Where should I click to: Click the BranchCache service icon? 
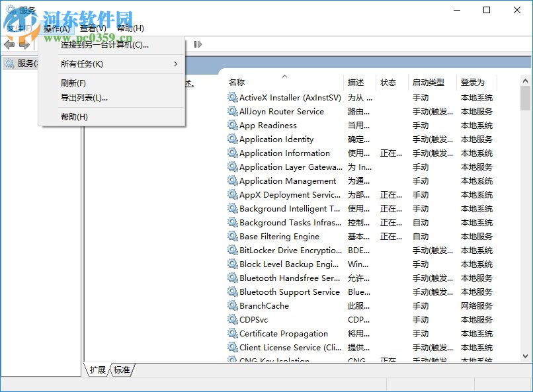click(233, 305)
